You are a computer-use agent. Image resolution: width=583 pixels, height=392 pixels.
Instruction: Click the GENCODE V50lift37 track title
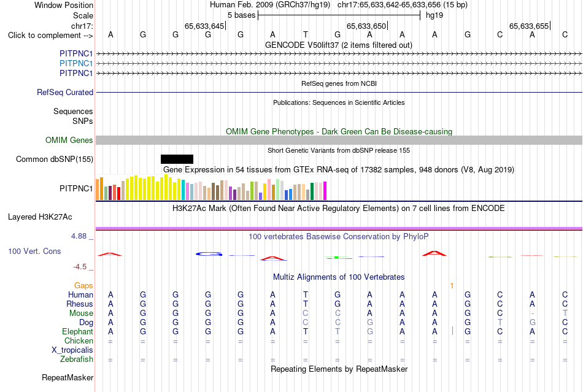[338, 45]
